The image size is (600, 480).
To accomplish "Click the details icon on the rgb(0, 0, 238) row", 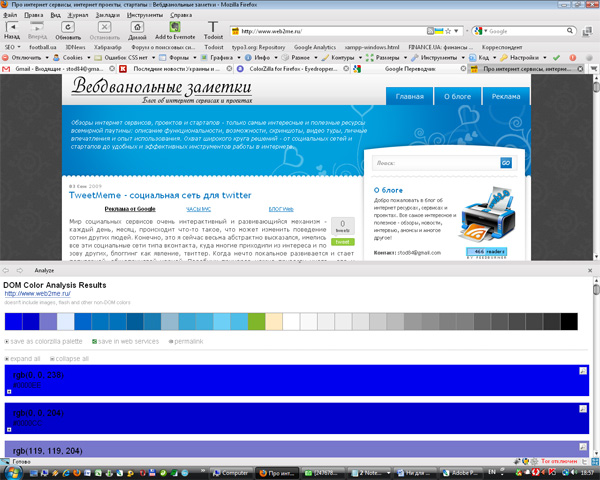I will click(583, 371).
